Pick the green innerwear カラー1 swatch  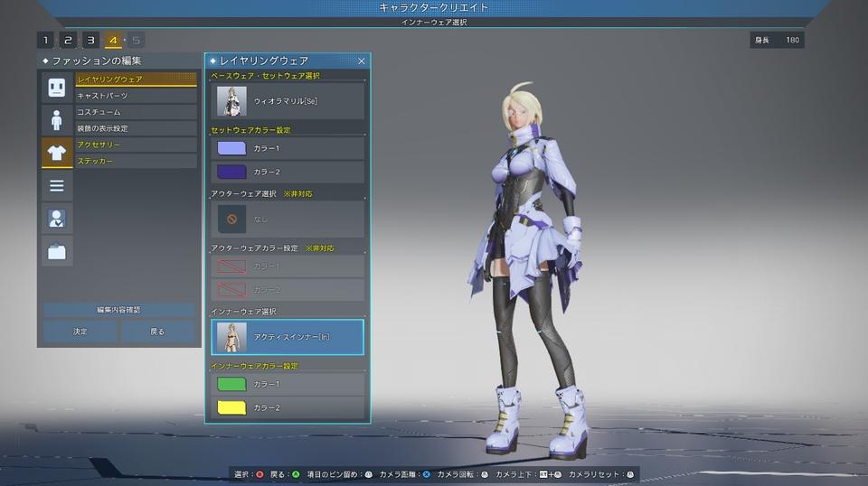coord(231,384)
